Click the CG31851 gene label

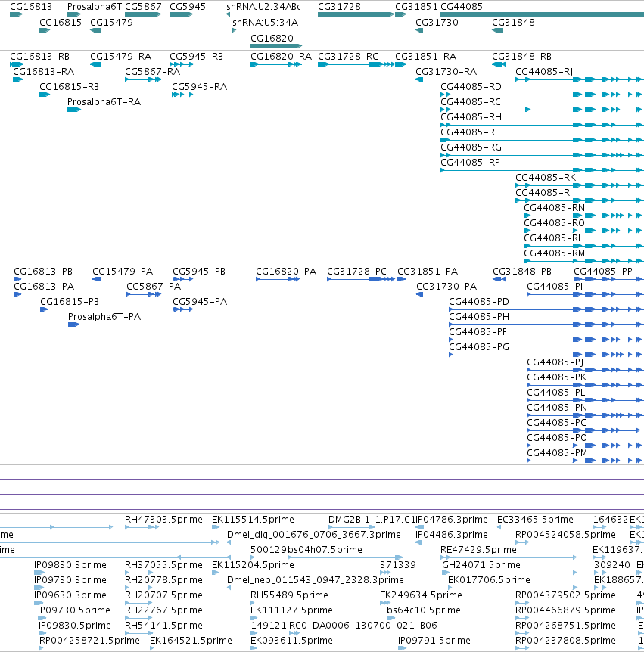pyautogui.click(x=416, y=7)
